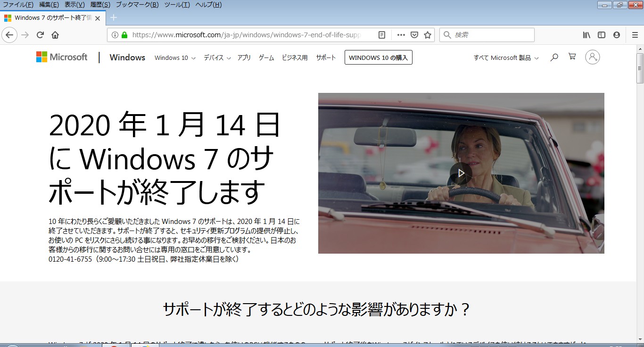Click the vertical page scrollbar thumb
This screenshot has width=644, height=347.
pyautogui.click(x=640, y=68)
